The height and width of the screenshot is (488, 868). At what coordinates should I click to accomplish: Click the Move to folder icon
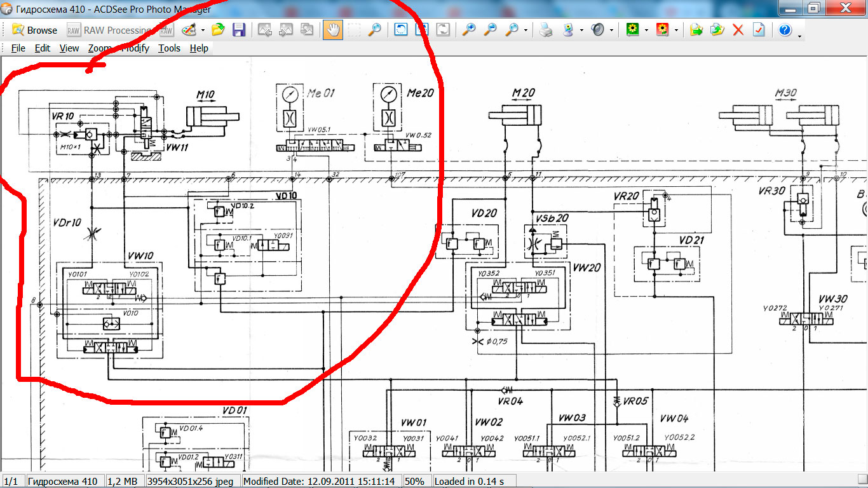[x=696, y=30]
